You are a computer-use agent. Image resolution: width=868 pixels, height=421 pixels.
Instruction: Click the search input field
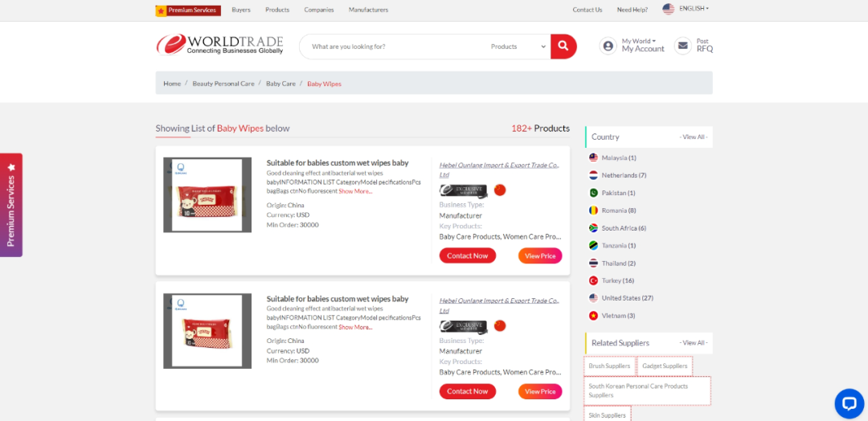tap(394, 47)
